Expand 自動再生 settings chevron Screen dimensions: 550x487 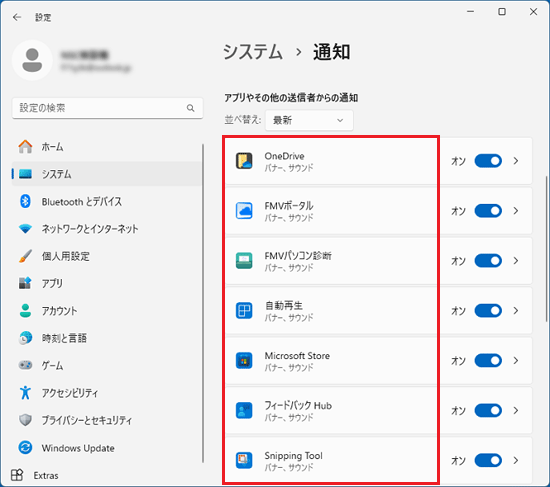(516, 311)
